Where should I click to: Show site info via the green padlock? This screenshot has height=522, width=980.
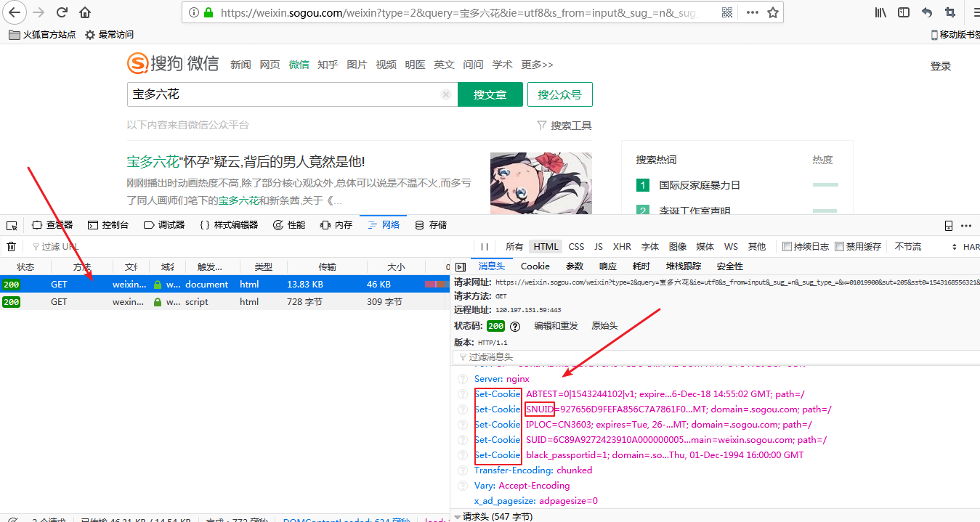click(x=208, y=12)
